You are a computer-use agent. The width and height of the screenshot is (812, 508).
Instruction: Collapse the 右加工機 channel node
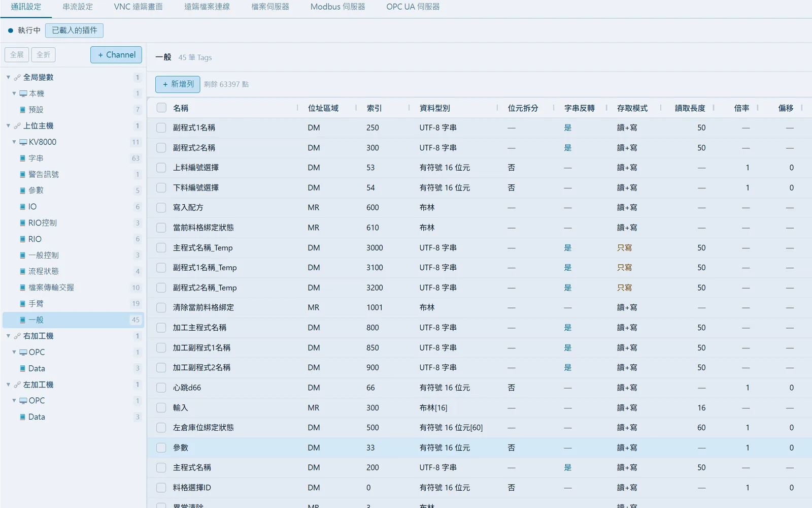pos(8,336)
